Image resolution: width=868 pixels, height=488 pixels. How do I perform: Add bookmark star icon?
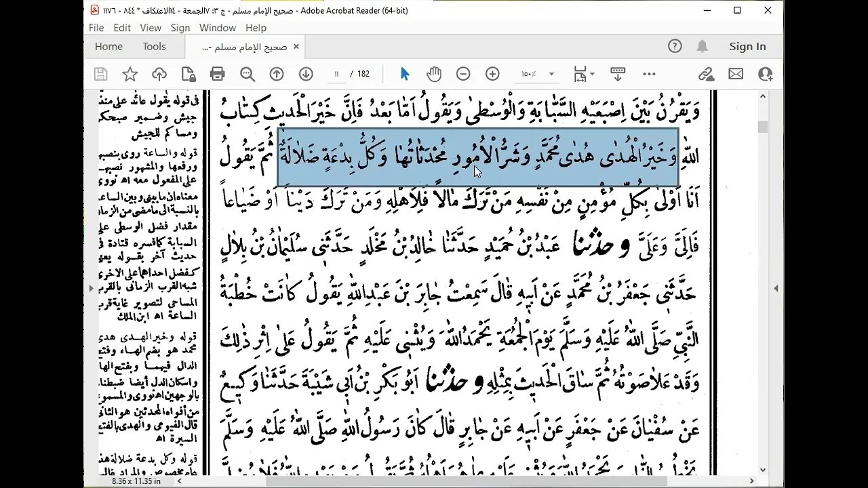pyautogui.click(x=130, y=74)
